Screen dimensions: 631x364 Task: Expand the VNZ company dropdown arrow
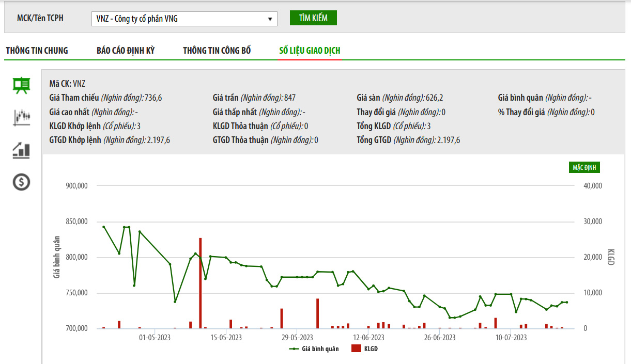[x=270, y=19]
